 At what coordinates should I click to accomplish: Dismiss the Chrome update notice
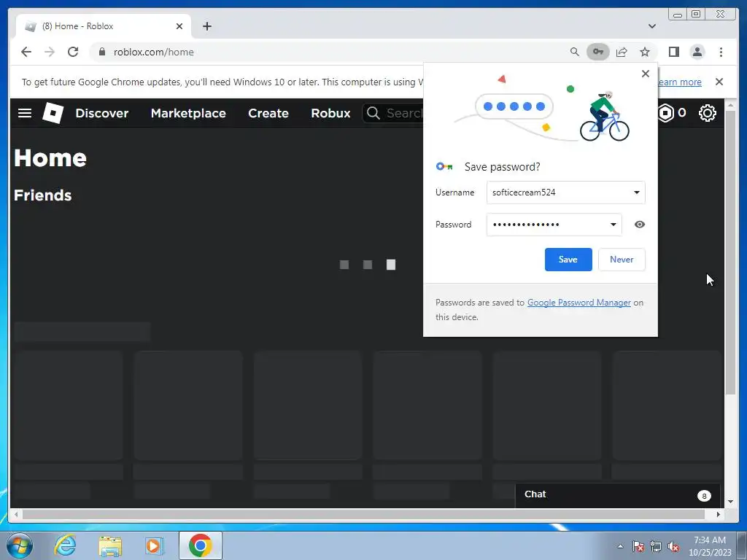click(x=719, y=82)
